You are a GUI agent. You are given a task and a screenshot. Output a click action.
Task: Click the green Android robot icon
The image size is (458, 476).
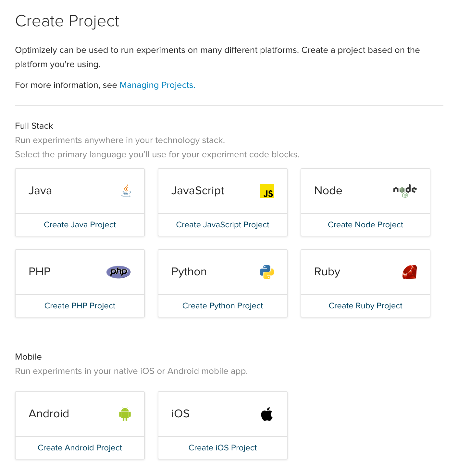[x=125, y=414]
